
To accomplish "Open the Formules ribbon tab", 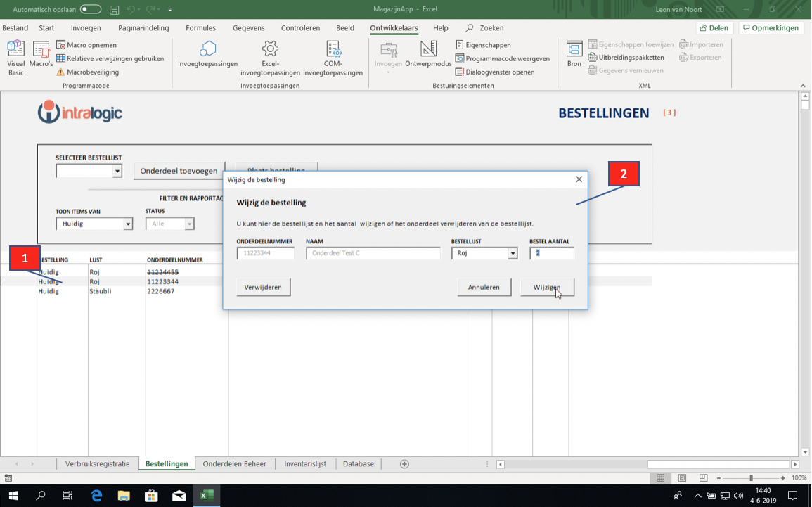I will click(x=200, y=28).
